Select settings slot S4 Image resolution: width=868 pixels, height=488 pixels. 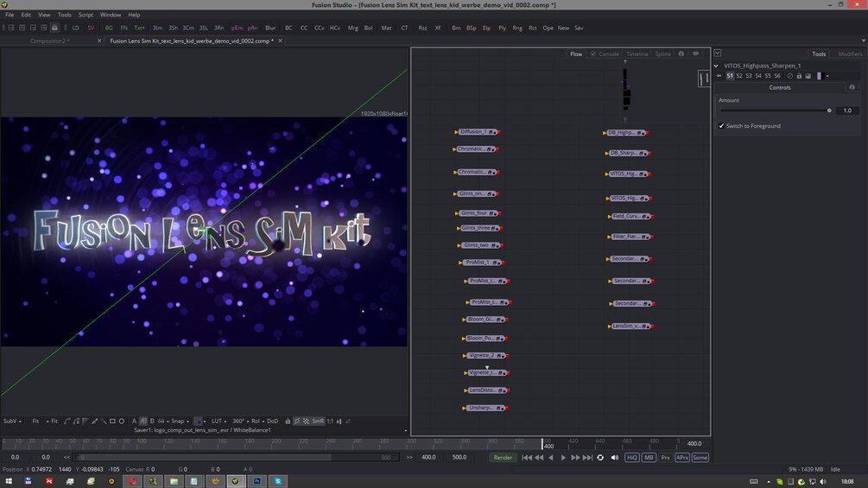pyautogui.click(x=757, y=76)
